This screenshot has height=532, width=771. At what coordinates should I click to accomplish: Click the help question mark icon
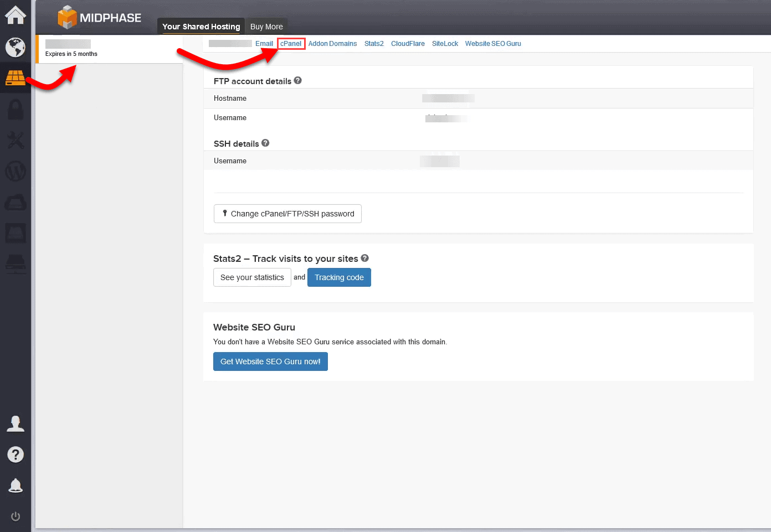pyautogui.click(x=15, y=454)
